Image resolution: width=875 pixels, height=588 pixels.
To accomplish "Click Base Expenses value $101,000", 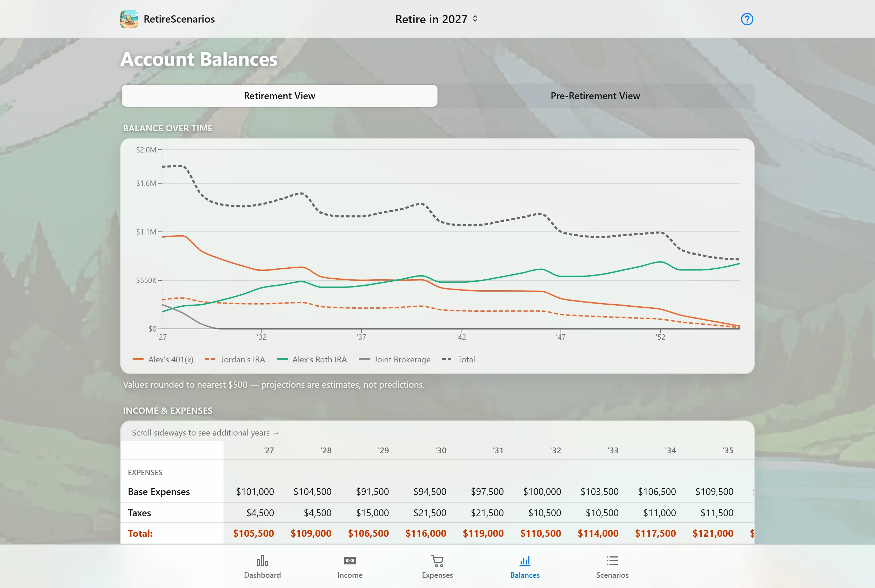I will [255, 492].
